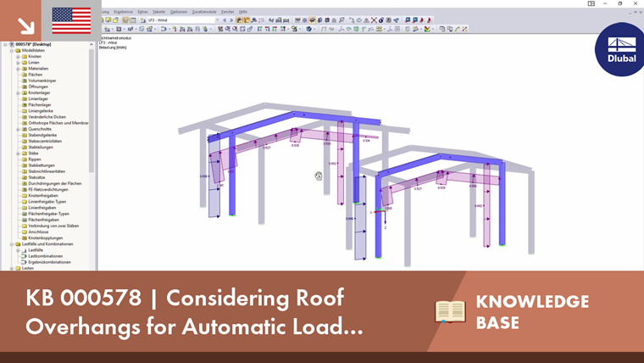
Task: Select Stabsätze tree item
Action: click(37, 177)
